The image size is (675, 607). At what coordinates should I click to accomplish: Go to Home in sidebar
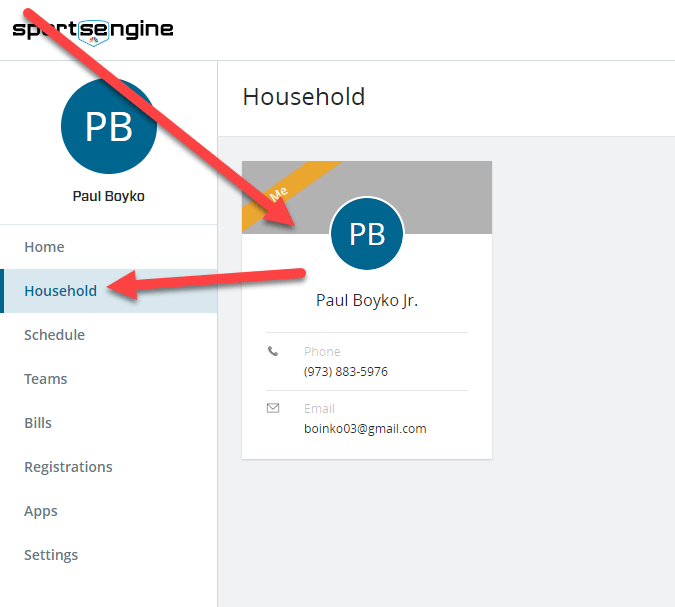[x=44, y=247]
